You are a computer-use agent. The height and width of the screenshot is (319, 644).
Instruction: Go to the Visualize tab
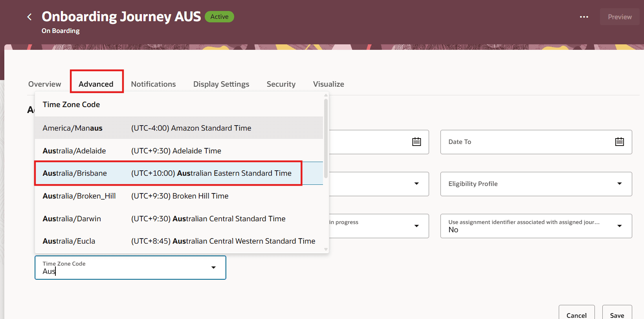coord(328,84)
